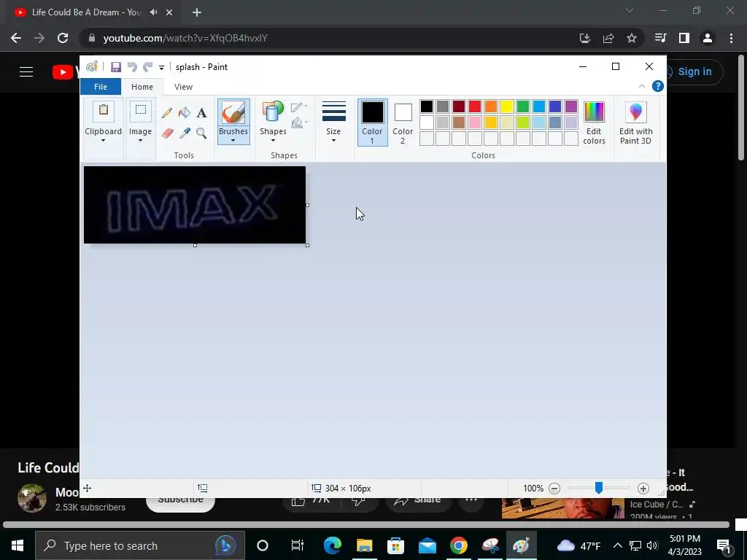Open Microsoft Edge from taskbar
The image size is (747, 560).
click(x=333, y=545)
